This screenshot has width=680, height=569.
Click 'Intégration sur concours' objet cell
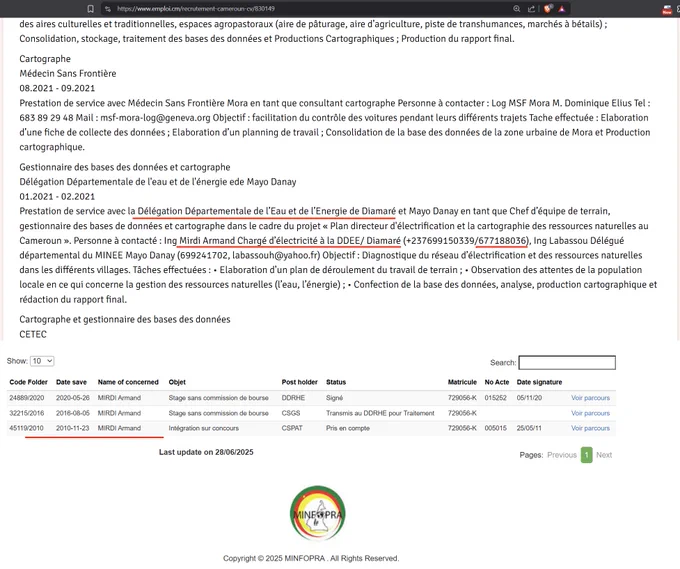[x=203, y=428]
